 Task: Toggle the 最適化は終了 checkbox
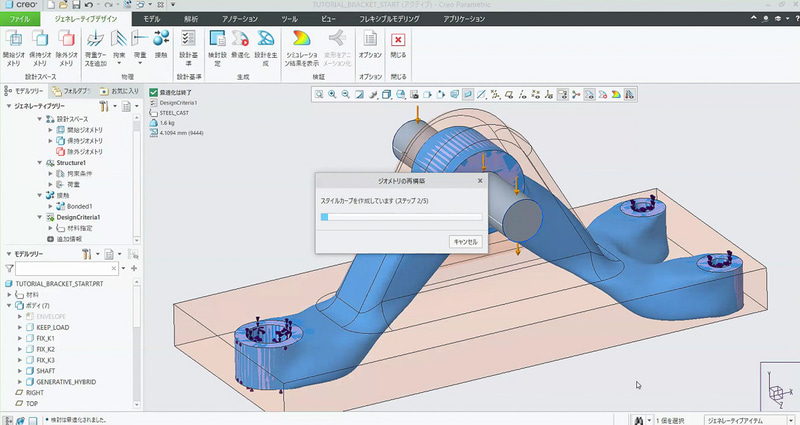click(x=154, y=92)
